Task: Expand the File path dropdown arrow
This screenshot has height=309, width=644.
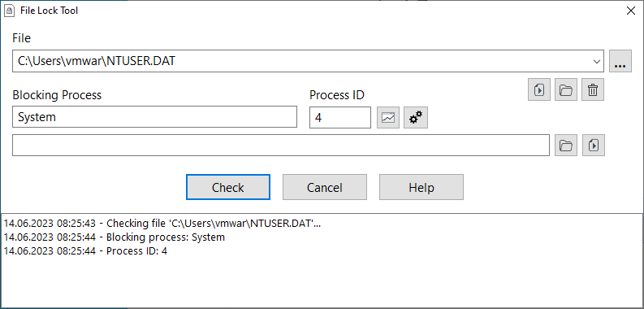Action: (597, 61)
